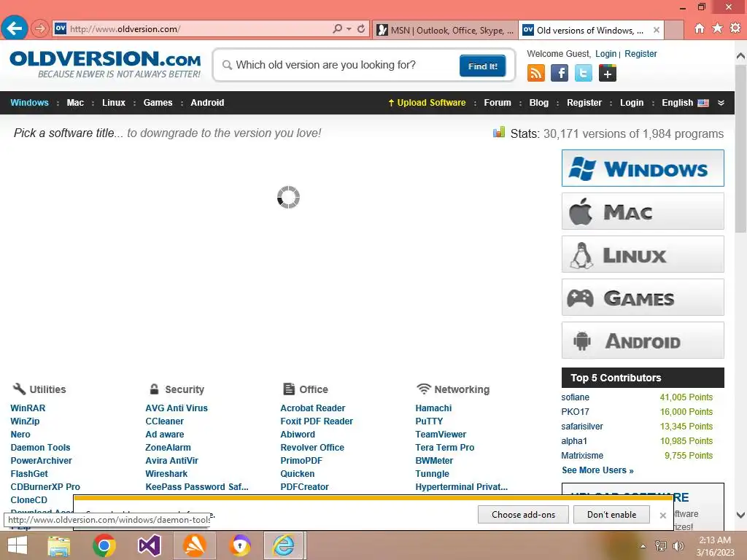Click Don't enable button
This screenshot has width=747, height=560.
click(x=612, y=515)
